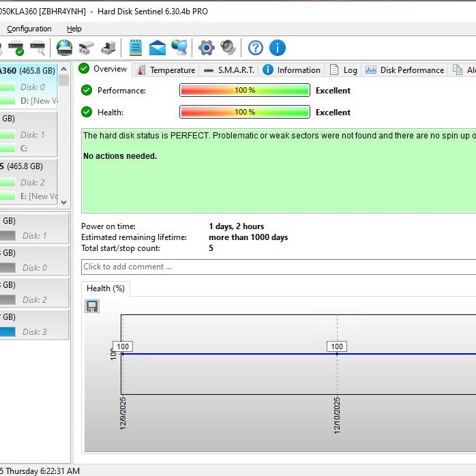The image size is (476, 476).
Task: Click the comment input field
Action: (273, 267)
